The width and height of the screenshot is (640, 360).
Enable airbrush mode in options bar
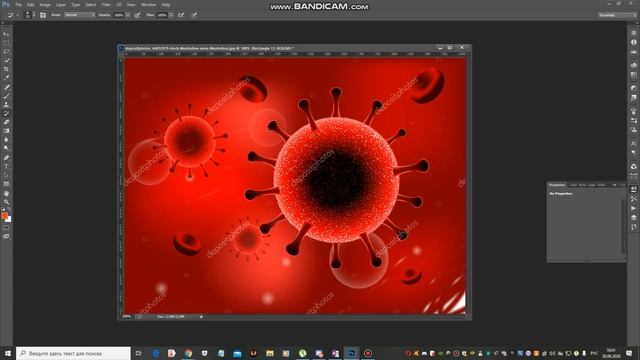[181, 15]
